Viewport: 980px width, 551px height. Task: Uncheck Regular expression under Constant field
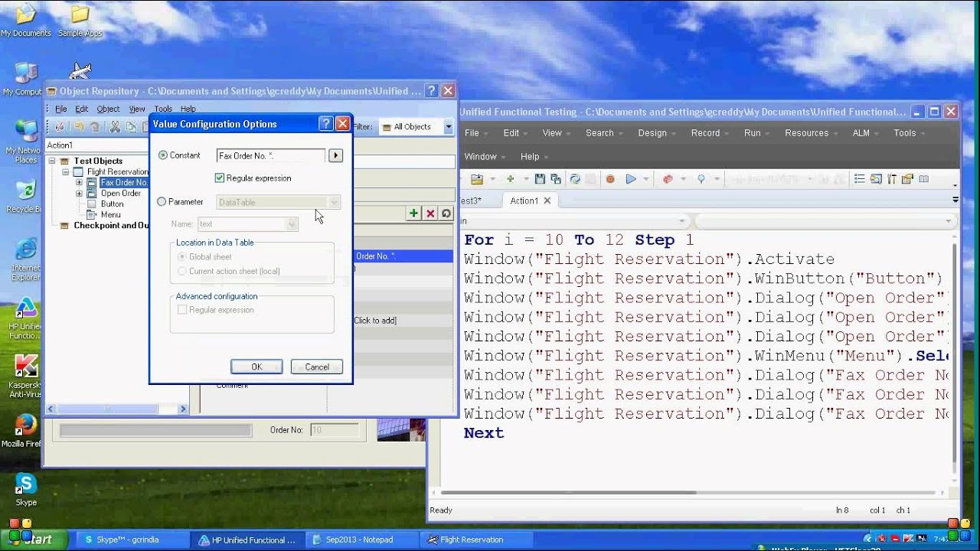click(220, 178)
